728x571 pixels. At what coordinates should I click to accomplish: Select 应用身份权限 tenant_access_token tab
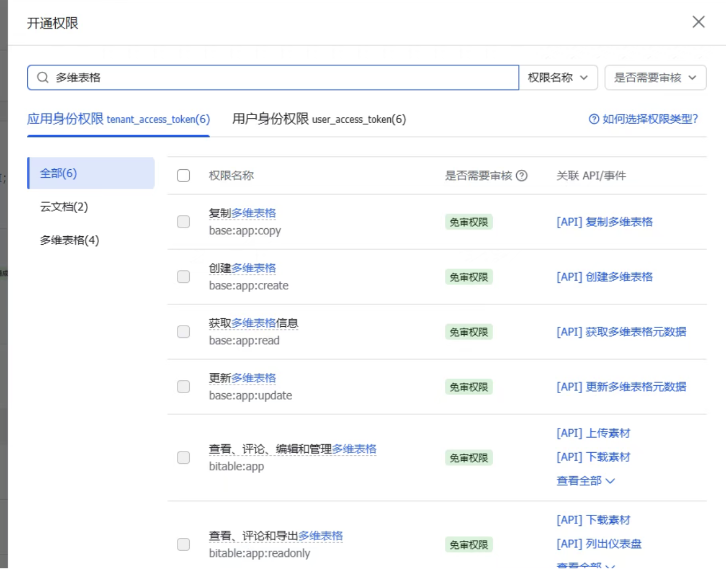tap(118, 119)
